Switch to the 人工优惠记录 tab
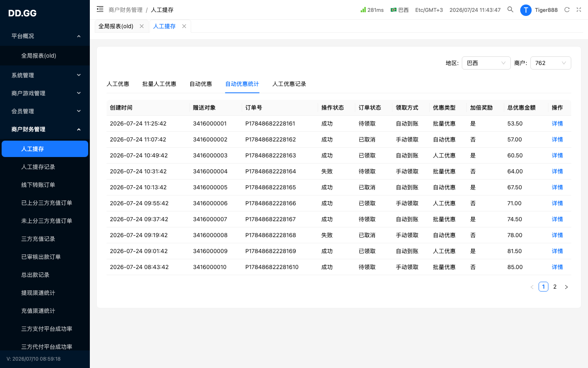Screen dimensions: 588x368 [289, 84]
